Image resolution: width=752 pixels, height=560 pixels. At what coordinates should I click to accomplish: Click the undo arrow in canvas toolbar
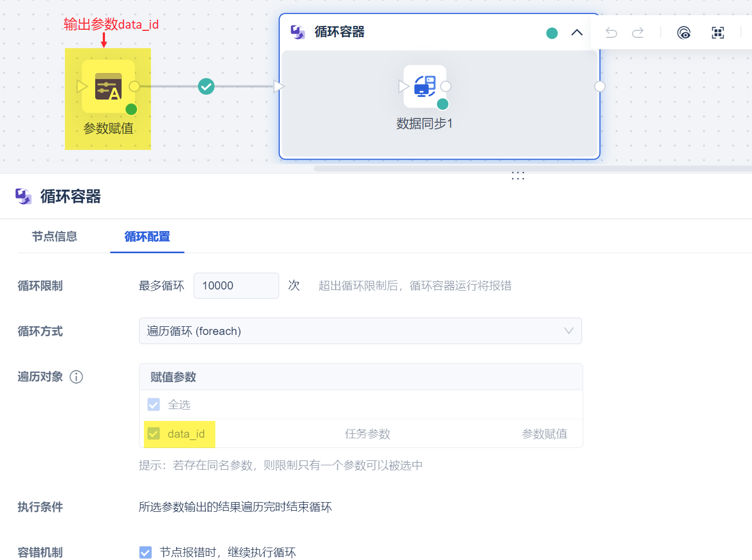coord(611,33)
